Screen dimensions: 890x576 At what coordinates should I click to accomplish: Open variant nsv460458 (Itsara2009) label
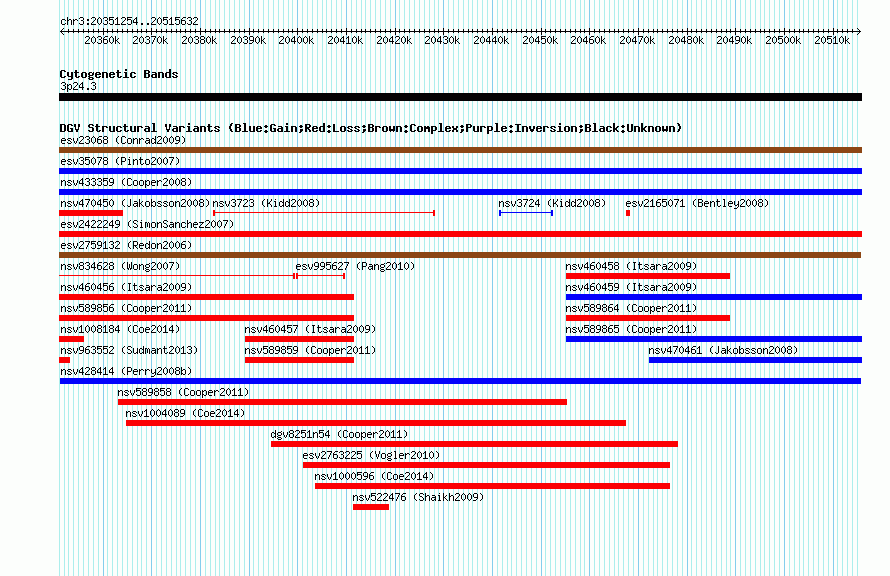tap(631, 266)
